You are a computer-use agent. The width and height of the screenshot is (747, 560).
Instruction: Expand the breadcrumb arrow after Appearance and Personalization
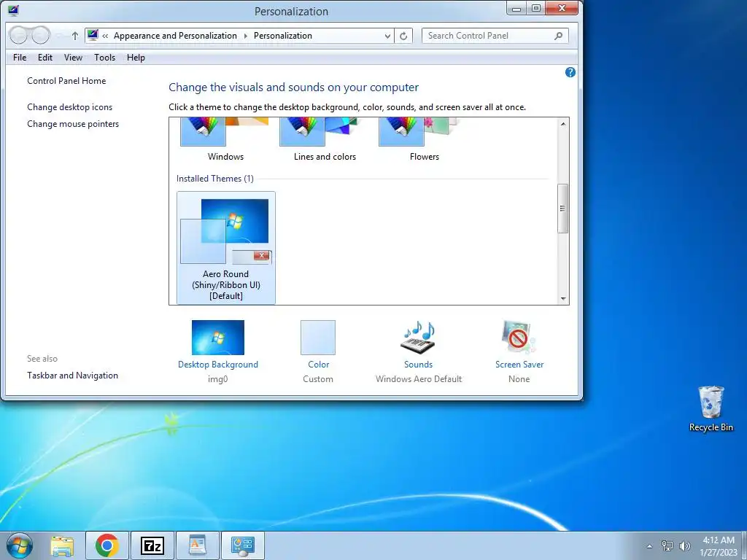click(x=245, y=36)
